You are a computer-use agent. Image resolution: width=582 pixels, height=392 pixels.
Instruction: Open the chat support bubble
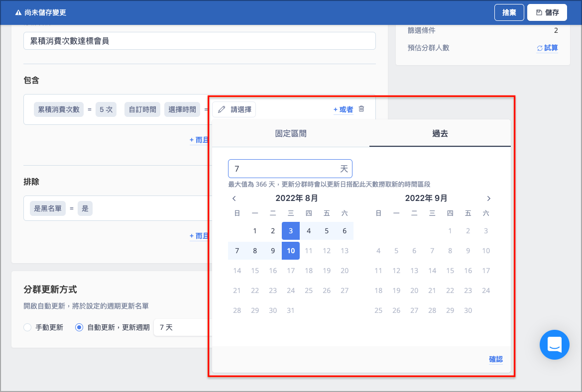[x=554, y=345]
